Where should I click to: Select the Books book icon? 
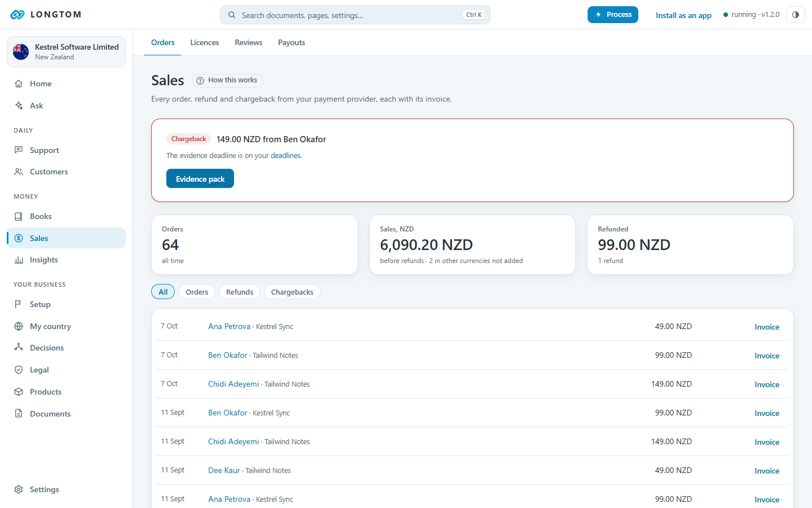coord(19,216)
